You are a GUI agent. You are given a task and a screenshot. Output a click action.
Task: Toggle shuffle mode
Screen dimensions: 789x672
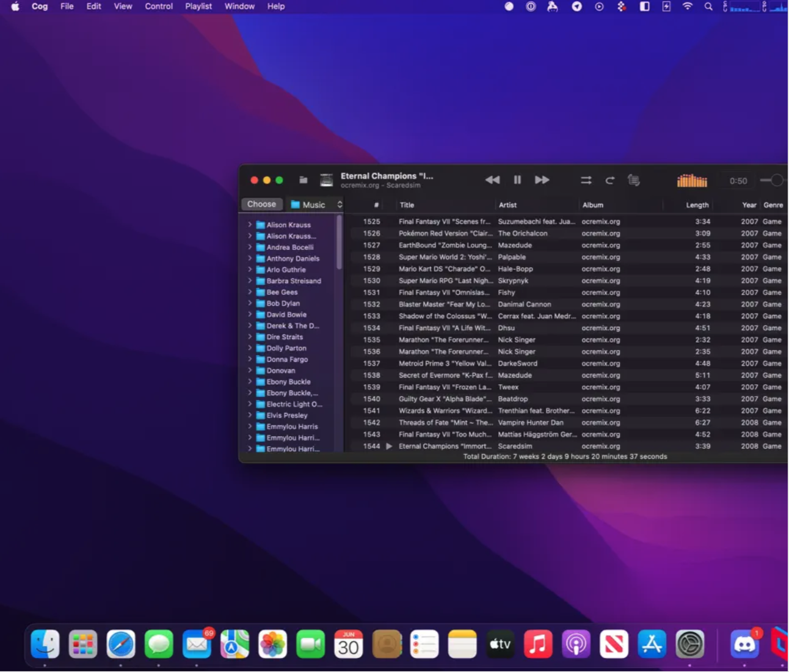tap(586, 180)
